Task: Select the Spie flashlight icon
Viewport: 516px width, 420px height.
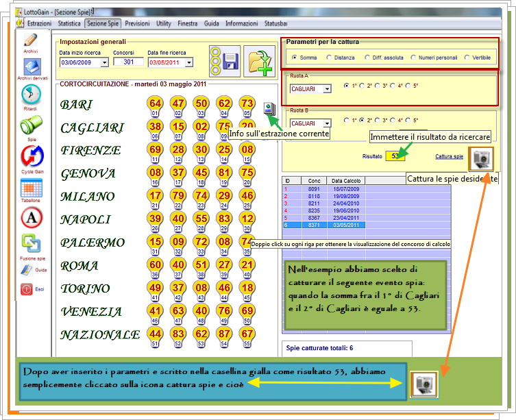Action: click(x=32, y=125)
